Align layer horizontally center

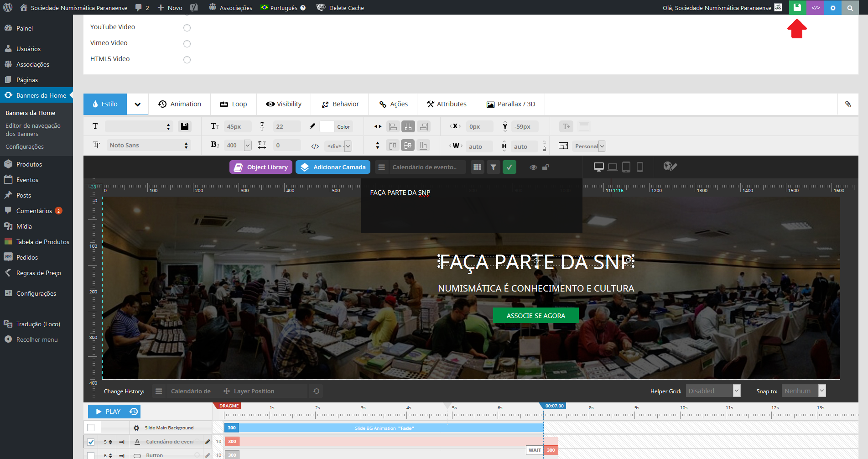408,126
